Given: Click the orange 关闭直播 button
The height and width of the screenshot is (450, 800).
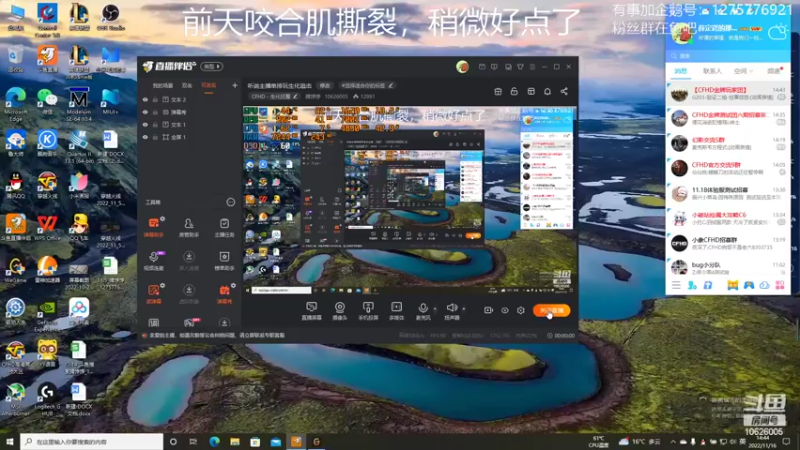Looking at the screenshot, I should pos(552,310).
